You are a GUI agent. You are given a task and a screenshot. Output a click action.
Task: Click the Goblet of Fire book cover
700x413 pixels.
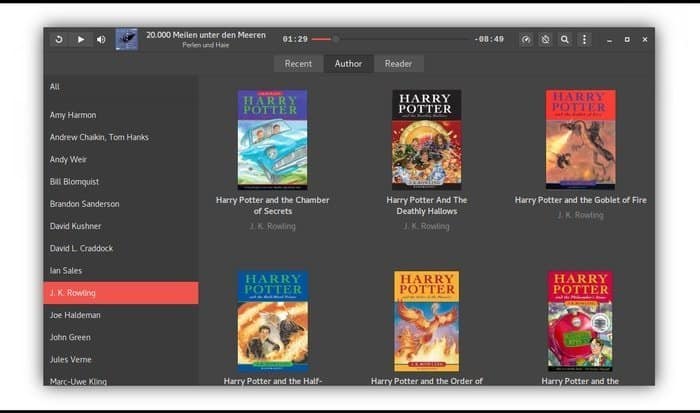pos(580,140)
